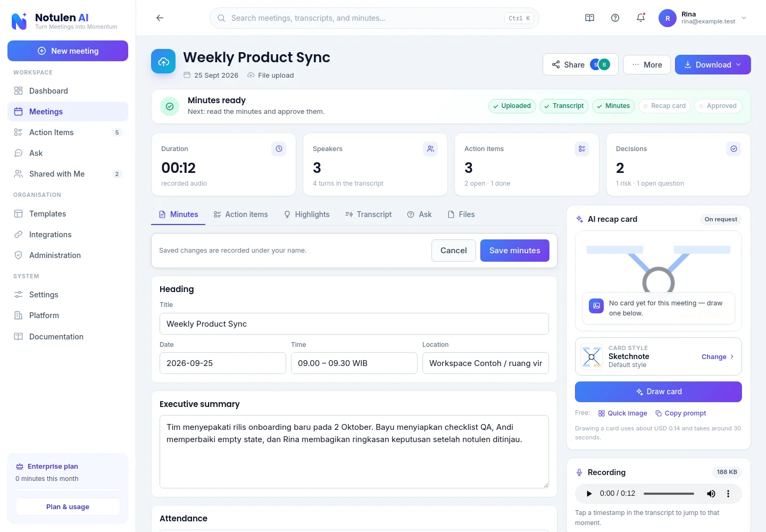Play the recording
The width and height of the screenshot is (766, 532).
point(589,494)
